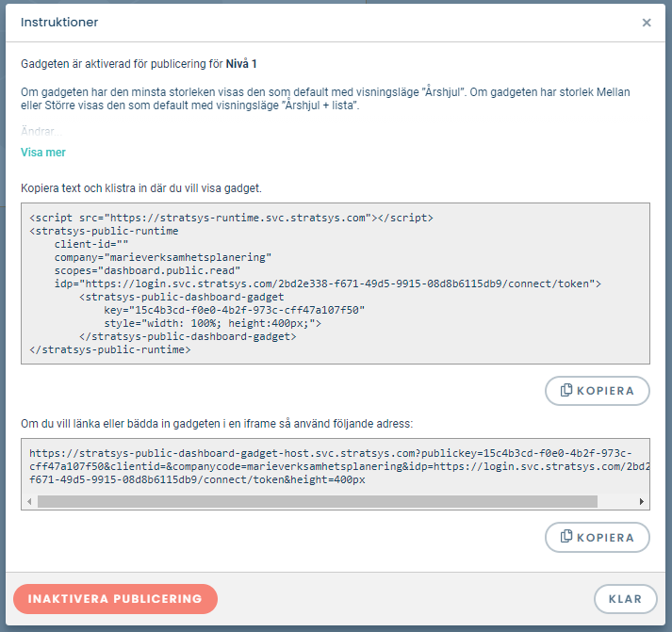Click the company="marieverksamhetsplanering" line
This screenshot has height=632, width=672.
163,257
